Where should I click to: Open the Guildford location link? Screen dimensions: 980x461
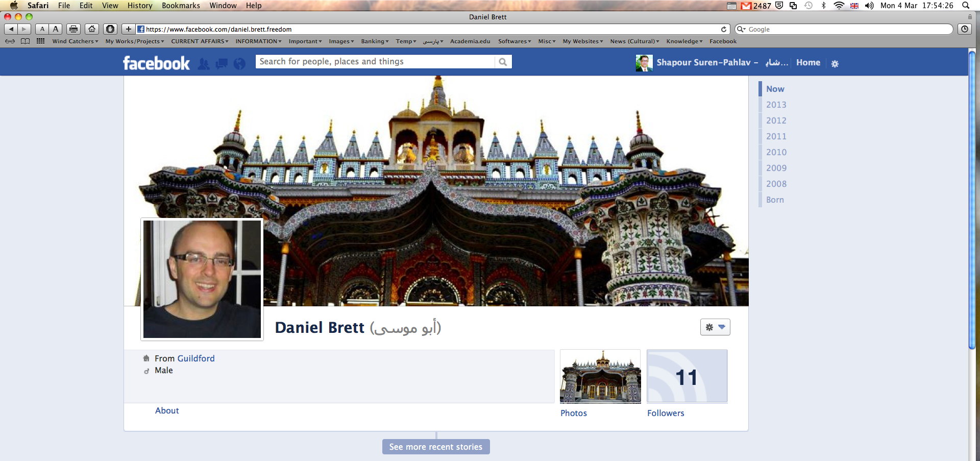[x=196, y=358]
